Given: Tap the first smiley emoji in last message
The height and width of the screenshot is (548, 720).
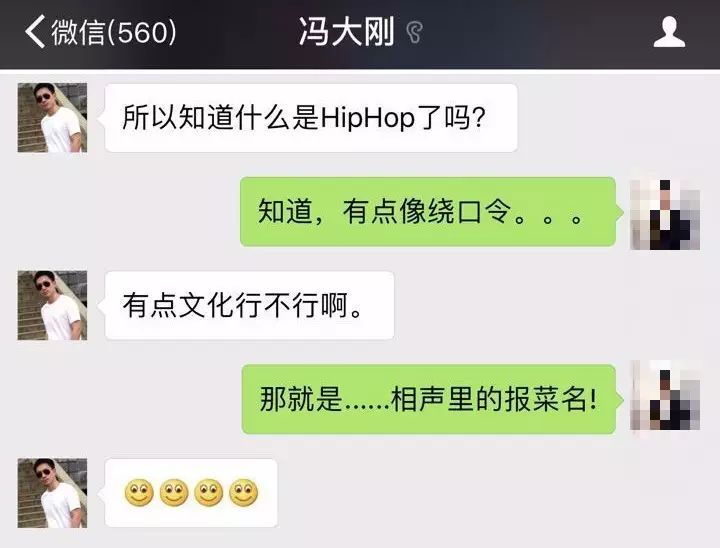Looking at the screenshot, I should (x=139, y=493).
